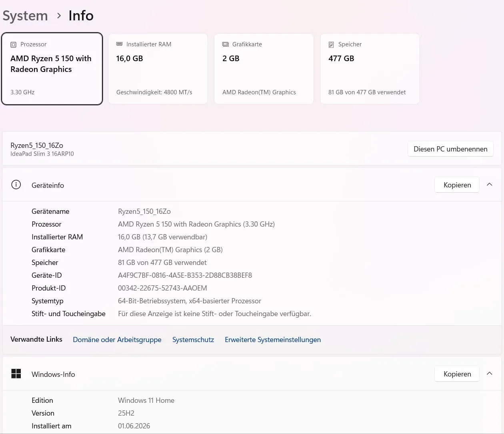
Task: Click the text '16,0 GB (13,7 GB verwendbar)'
Action: pos(162,237)
